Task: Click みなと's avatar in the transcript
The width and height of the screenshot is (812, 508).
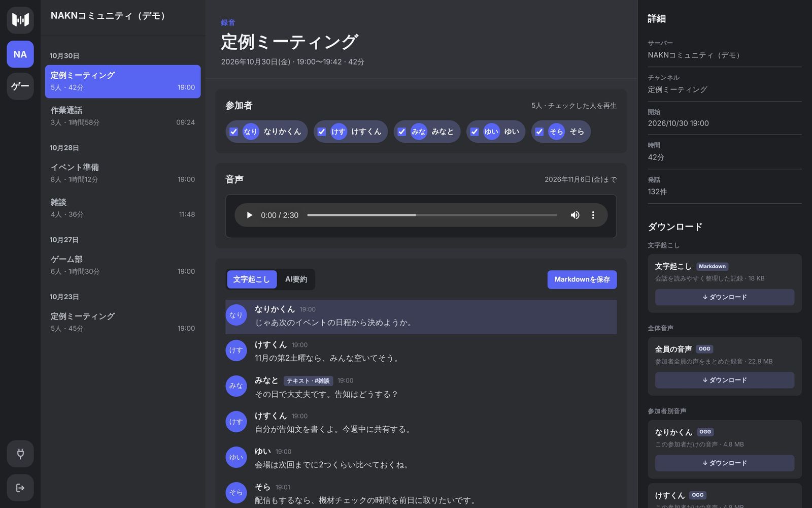Action: (x=236, y=386)
